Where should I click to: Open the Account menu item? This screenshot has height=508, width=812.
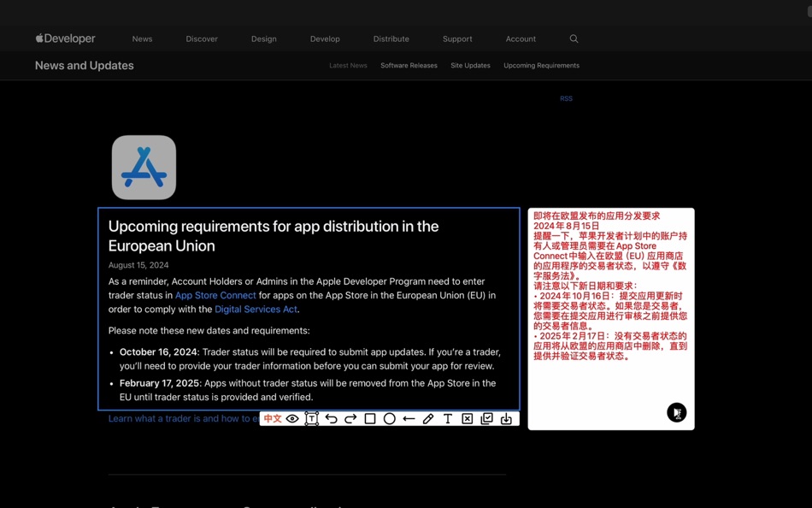tap(521, 38)
